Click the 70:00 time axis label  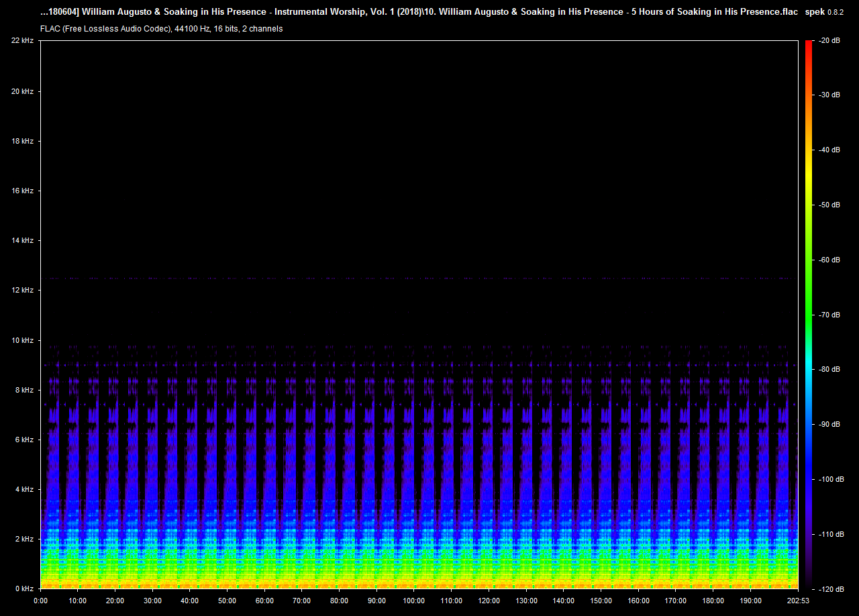(x=302, y=601)
